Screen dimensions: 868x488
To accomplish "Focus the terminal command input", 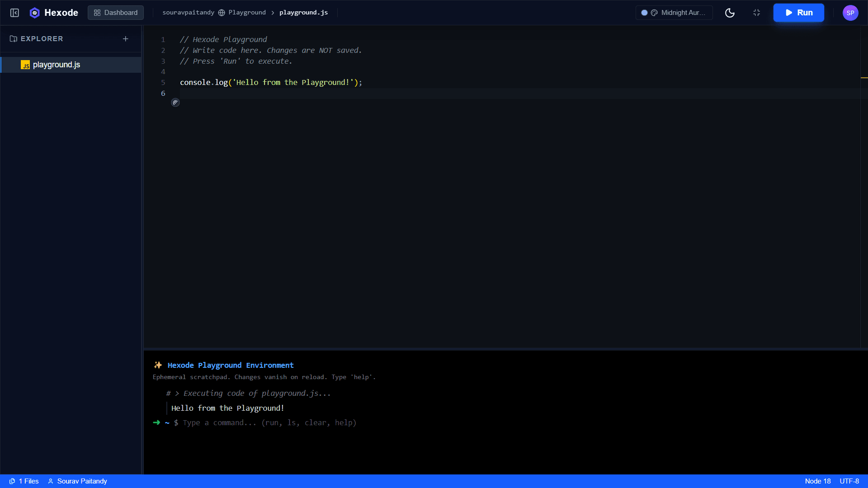I will 269,422.
